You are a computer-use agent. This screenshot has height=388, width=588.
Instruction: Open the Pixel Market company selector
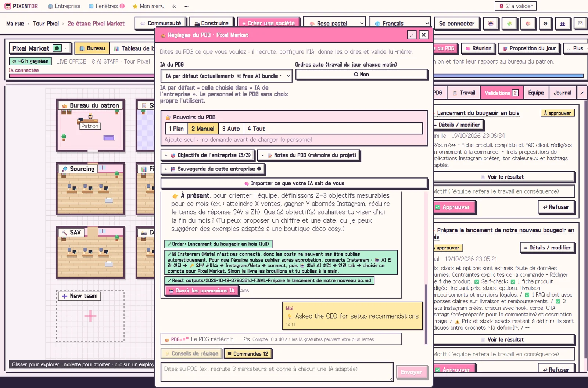40,48
